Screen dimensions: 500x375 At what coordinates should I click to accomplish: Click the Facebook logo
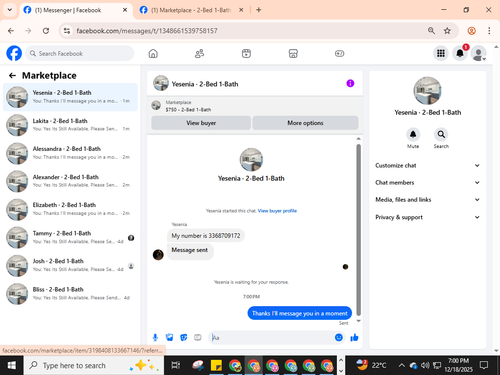point(14,53)
